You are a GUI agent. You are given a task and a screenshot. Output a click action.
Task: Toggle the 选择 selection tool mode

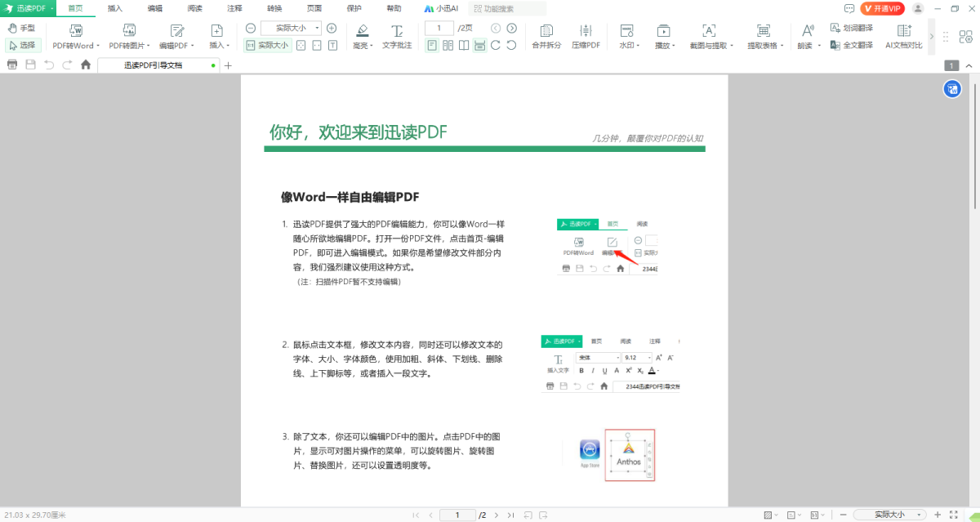21,45
